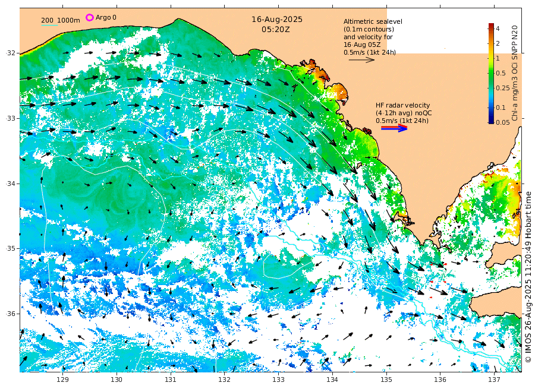Image resolution: width=535 pixels, height=392 pixels.
Task: Click the "16-Aug 05Z" legend text
Action: point(362,45)
